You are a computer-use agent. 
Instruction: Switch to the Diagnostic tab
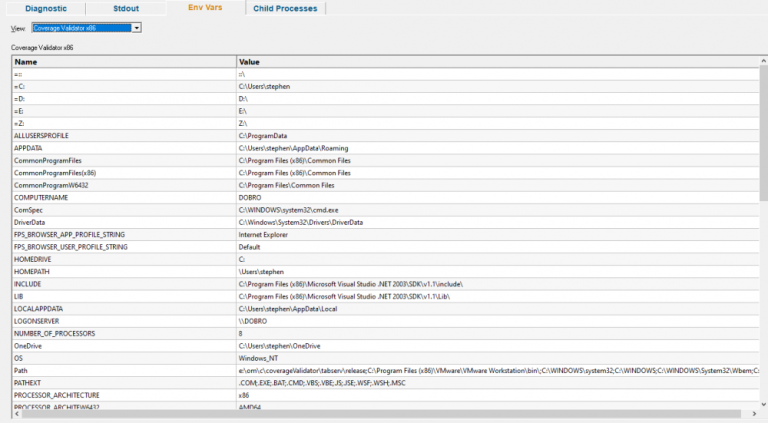[x=46, y=8]
